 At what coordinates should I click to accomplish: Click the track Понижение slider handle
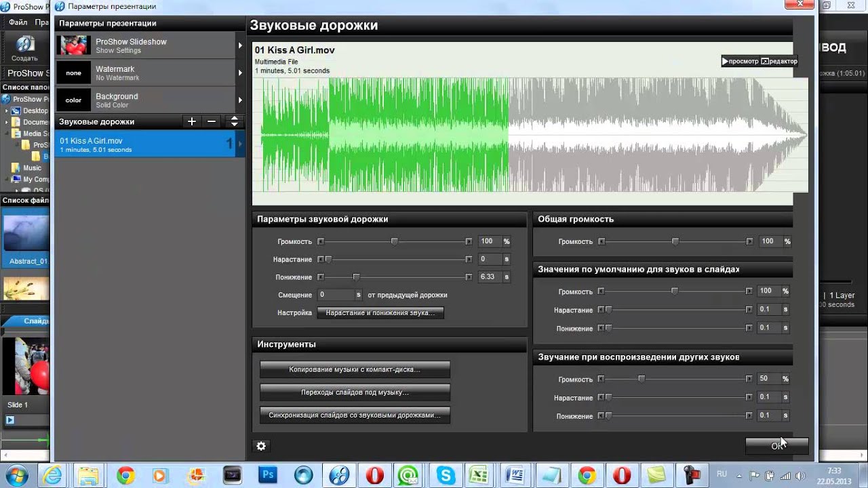tap(356, 277)
